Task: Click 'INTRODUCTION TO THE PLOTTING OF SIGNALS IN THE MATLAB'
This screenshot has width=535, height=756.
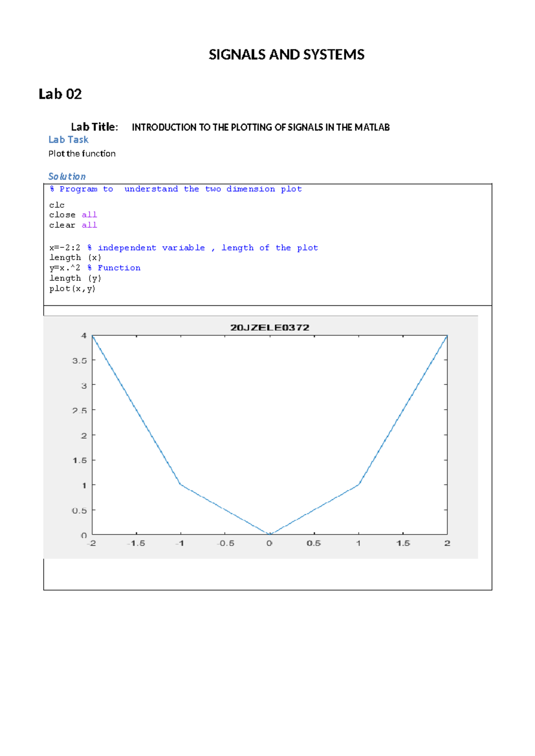Action: coord(261,127)
